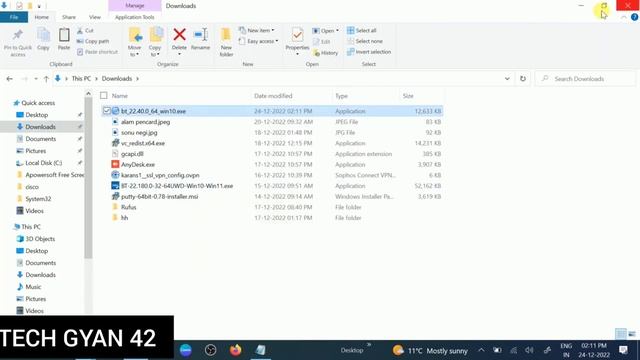Uncheck the bt_22.40.0_64_win10.exe checkbox
Screen dimensions: 640x360
click(107, 111)
